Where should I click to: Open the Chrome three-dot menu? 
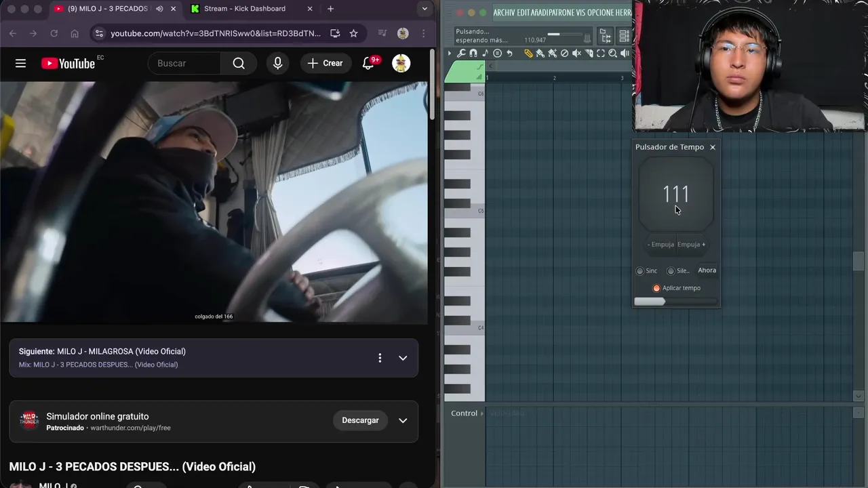pyautogui.click(x=424, y=33)
